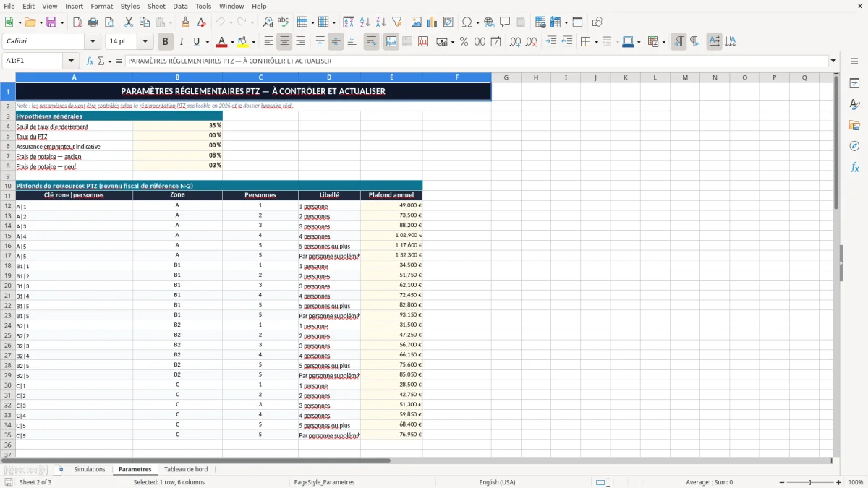The image size is (868, 488).
Task: Apply the red Font Color swatch
Action: (x=222, y=42)
